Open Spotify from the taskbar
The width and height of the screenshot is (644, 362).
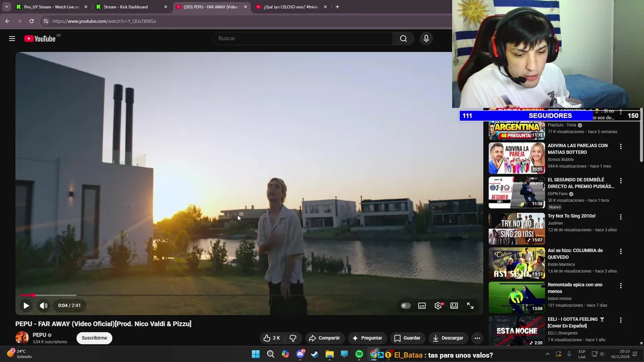pyautogui.click(x=359, y=354)
